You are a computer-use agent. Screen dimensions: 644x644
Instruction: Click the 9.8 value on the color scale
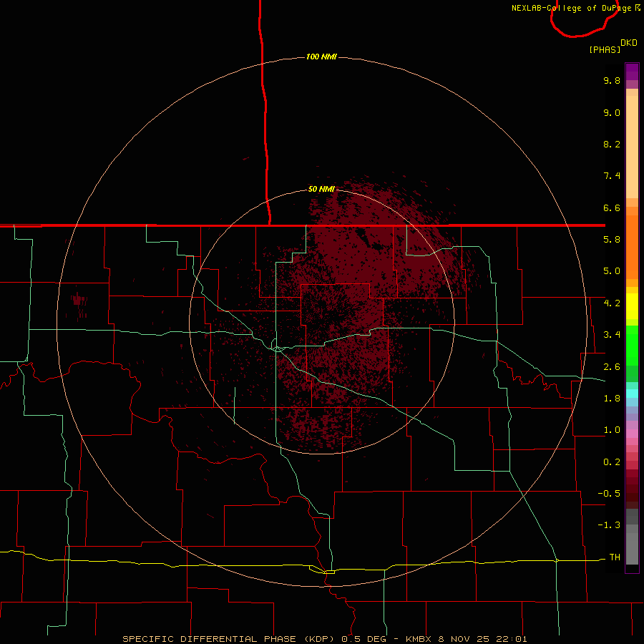pyautogui.click(x=612, y=80)
